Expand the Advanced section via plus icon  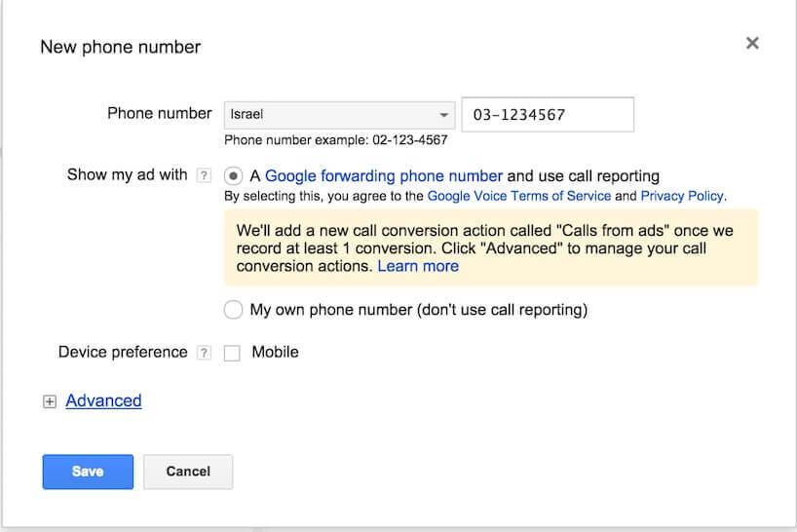tap(50, 401)
